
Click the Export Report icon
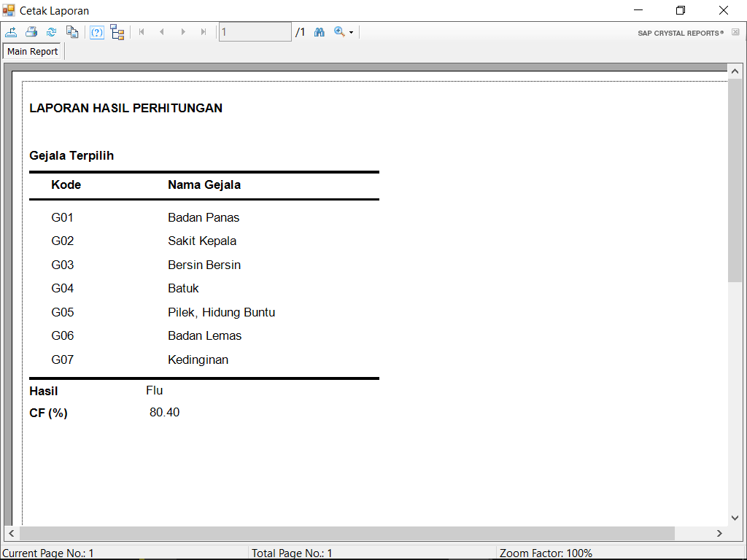(11, 32)
